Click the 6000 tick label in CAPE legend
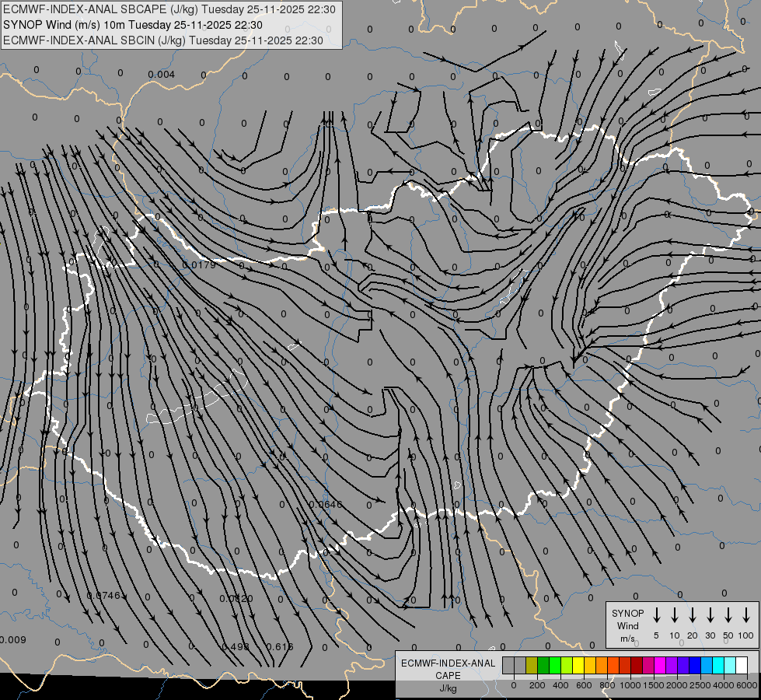The image size is (761, 700). pyautogui.click(x=746, y=685)
